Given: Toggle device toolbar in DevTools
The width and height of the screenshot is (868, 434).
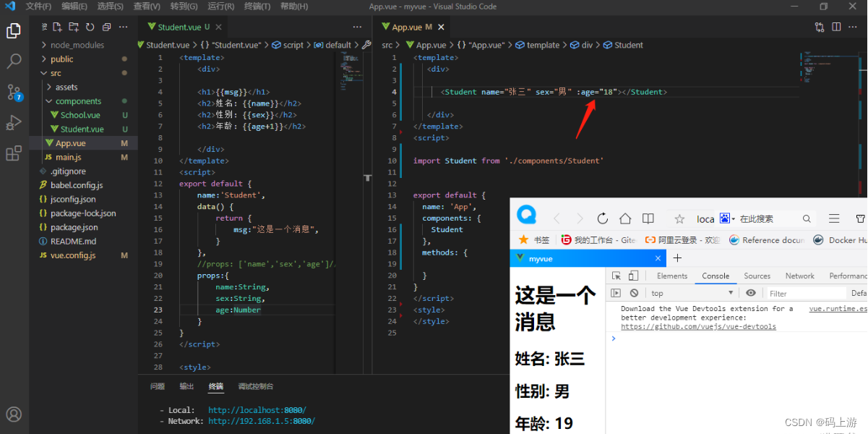Looking at the screenshot, I should [633, 276].
